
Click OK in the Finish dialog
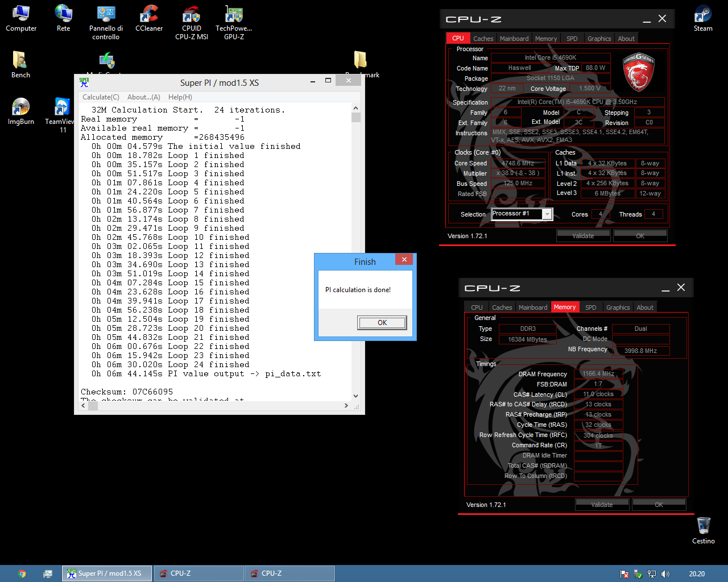click(382, 323)
